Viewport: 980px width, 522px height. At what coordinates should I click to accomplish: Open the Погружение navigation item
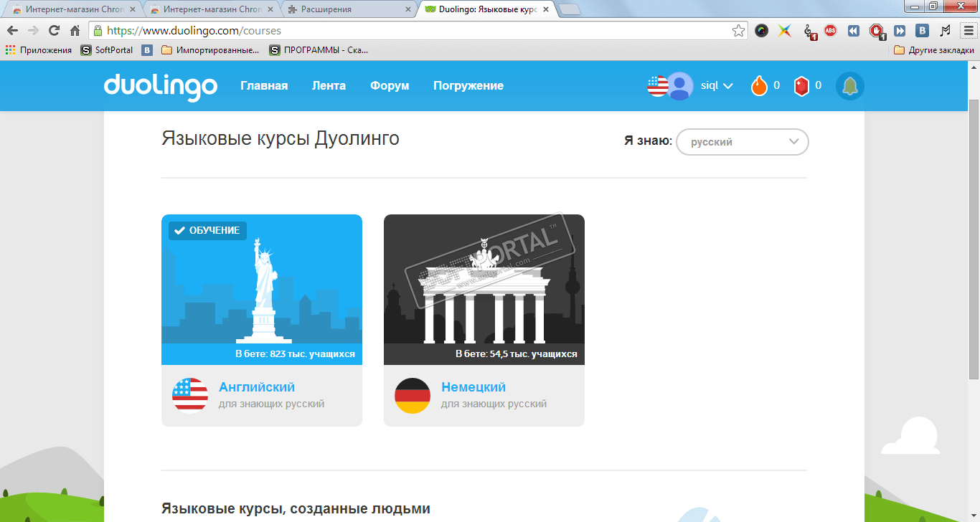(x=468, y=86)
